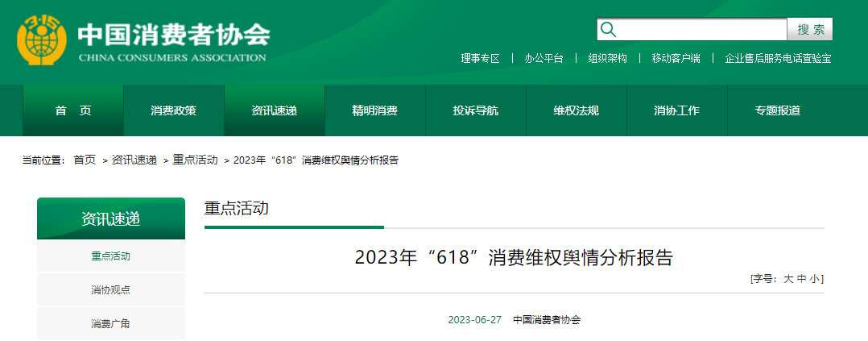Image resolution: width=868 pixels, height=341 pixels.
Task: Click the 资讯速递 sidebar header
Action: [x=111, y=219]
